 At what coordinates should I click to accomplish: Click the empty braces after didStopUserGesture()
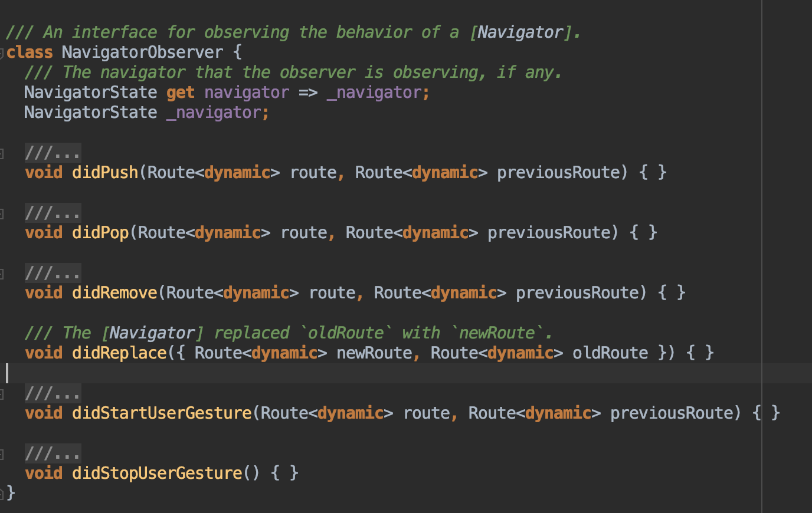pyautogui.click(x=284, y=473)
